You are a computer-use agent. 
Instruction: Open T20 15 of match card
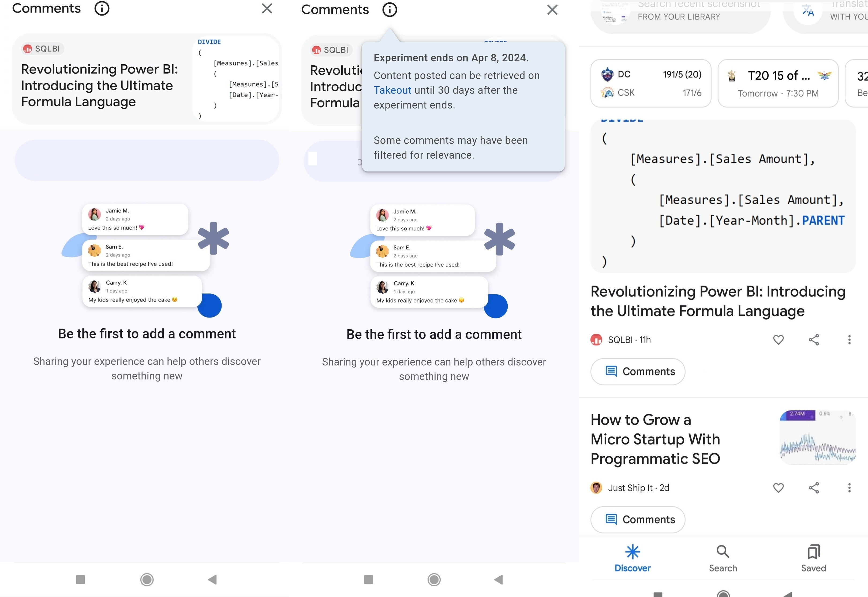pos(778,83)
